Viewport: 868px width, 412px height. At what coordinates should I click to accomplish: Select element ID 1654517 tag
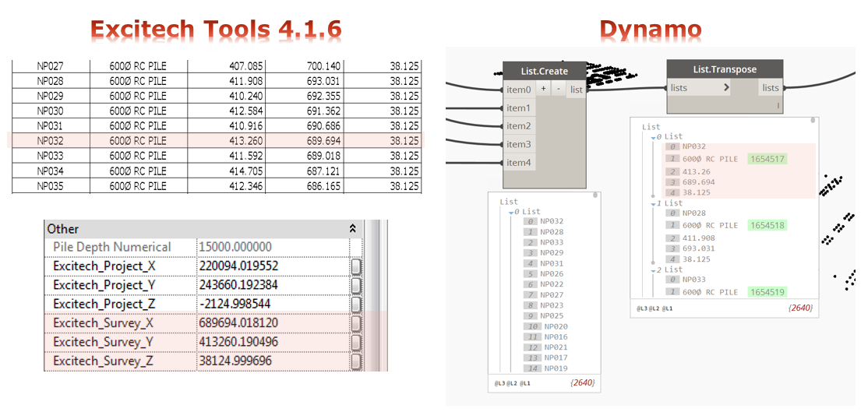point(767,159)
